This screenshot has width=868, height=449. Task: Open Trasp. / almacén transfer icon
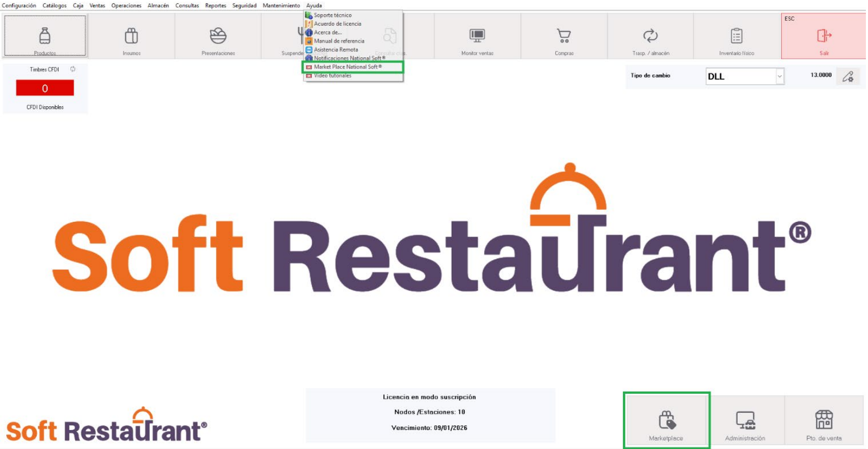[x=650, y=36]
